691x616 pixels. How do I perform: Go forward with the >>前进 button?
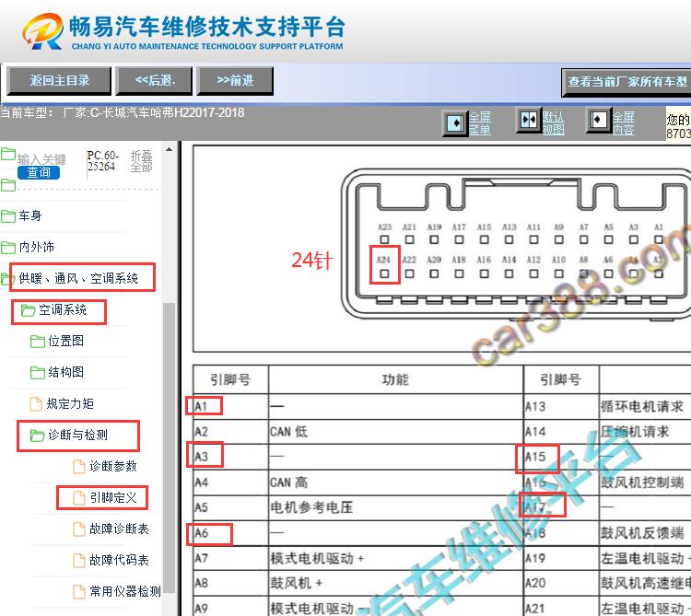pyautogui.click(x=235, y=81)
